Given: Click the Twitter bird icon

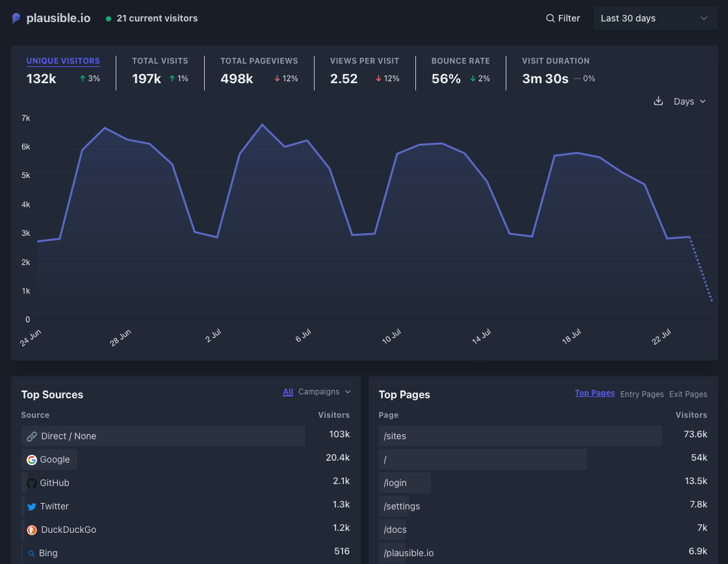Looking at the screenshot, I should [x=31, y=507].
